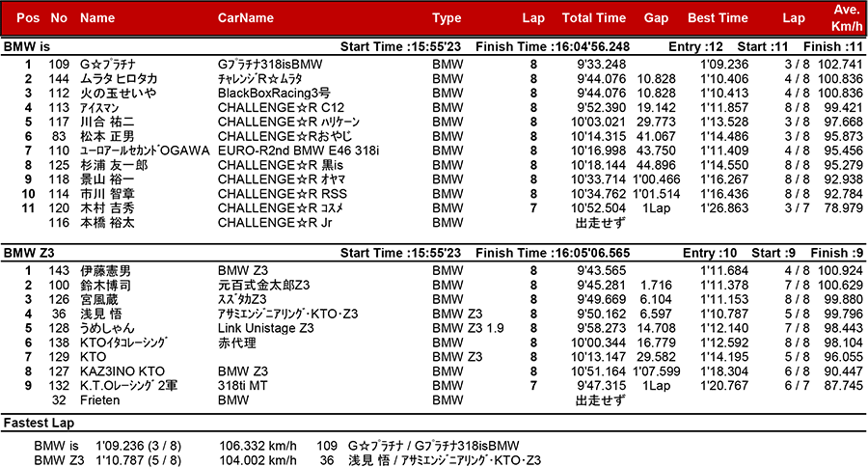
Task: Click driver name 伊藤憲男
Action: point(106,271)
